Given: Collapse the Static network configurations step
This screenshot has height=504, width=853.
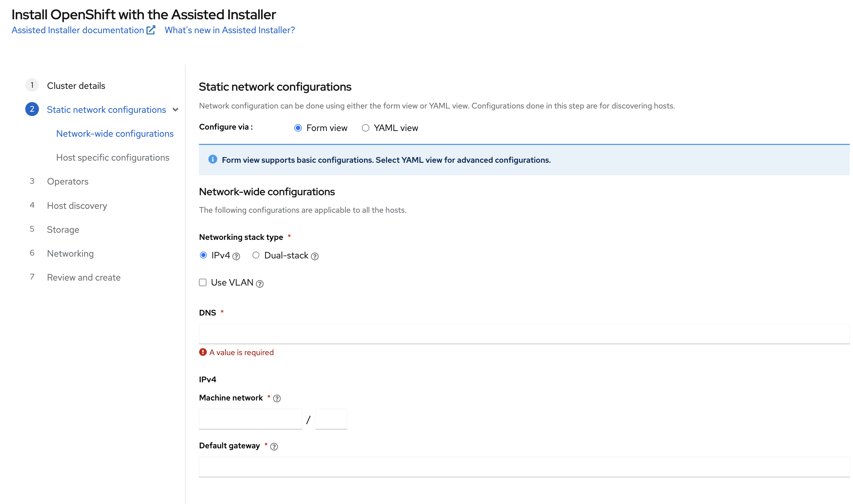Looking at the screenshot, I should coord(175,110).
